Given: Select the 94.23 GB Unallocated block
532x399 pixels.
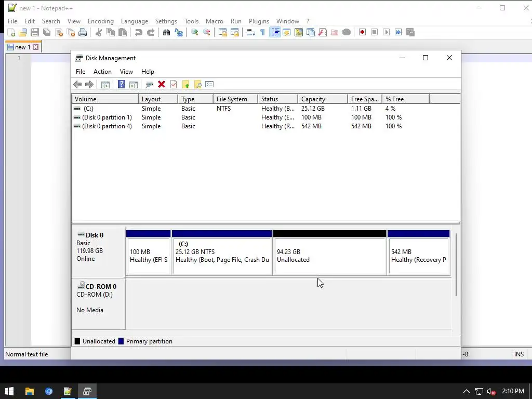Looking at the screenshot, I should coord(330,252).
